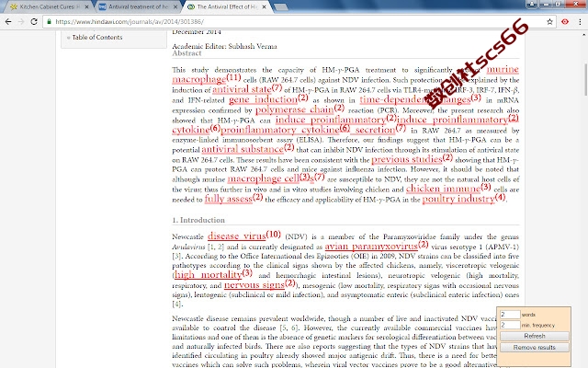Reload the current page

point(34,22)
